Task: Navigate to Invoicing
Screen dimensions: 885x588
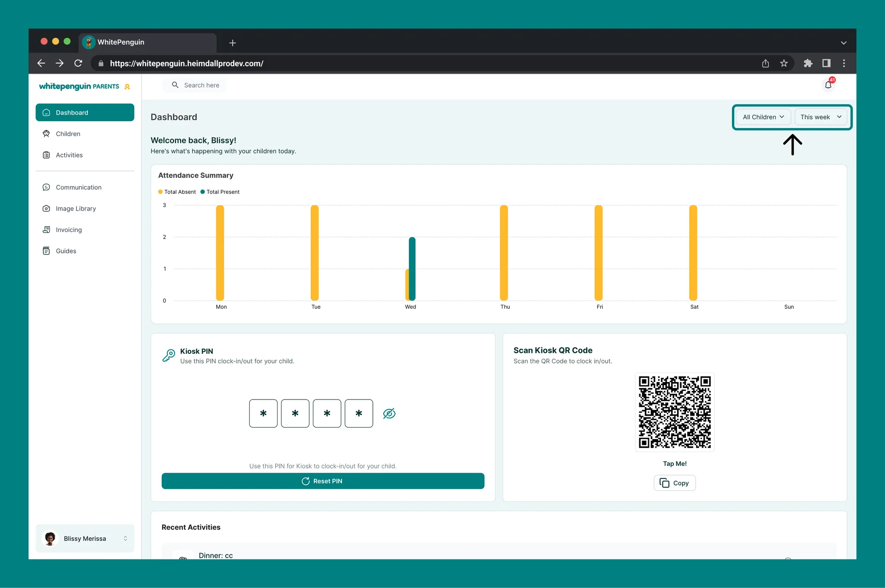Action: click(x=85, y=229)
